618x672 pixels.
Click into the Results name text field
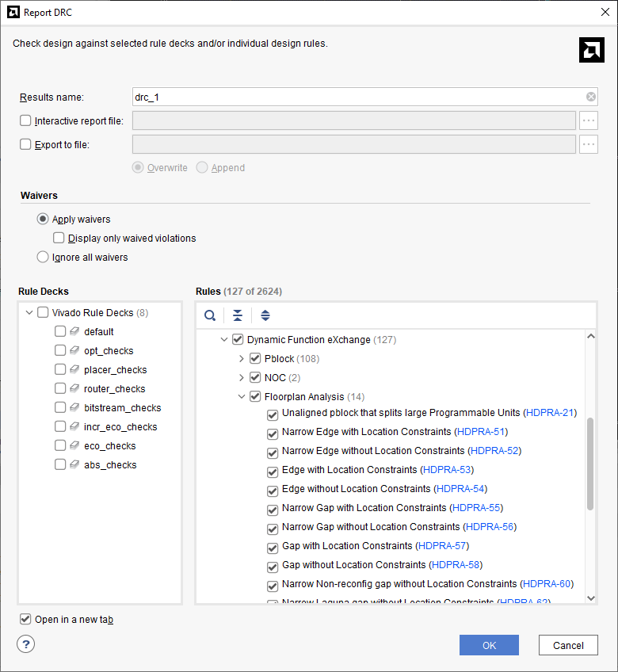(357, 97)
